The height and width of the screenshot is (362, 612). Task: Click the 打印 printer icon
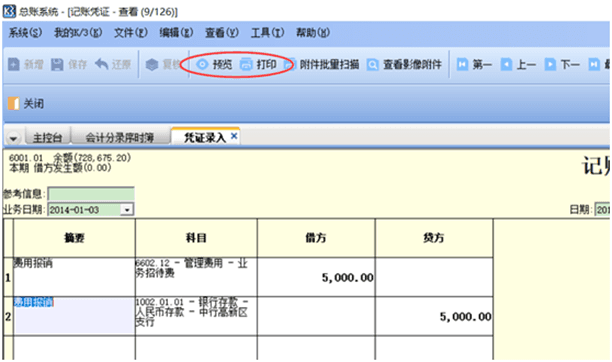[x=246, y=64]
